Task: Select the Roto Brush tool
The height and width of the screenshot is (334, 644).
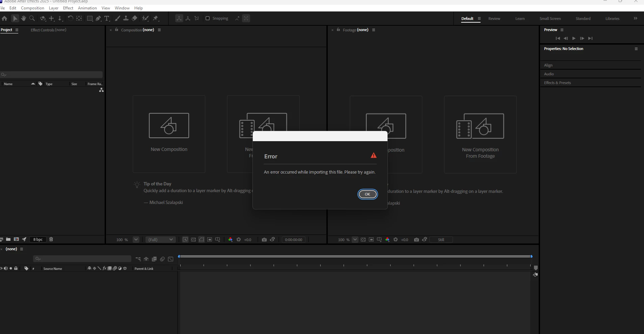Action: 145,19
